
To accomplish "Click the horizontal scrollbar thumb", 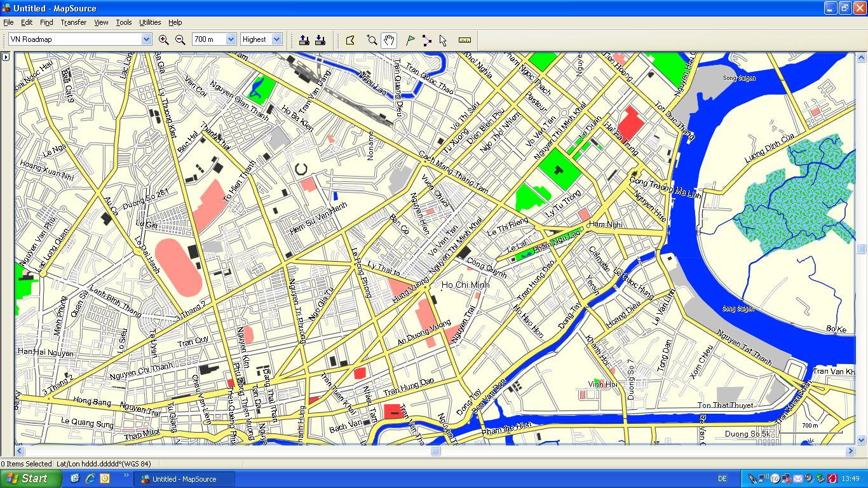I will [x=435, y=451].
